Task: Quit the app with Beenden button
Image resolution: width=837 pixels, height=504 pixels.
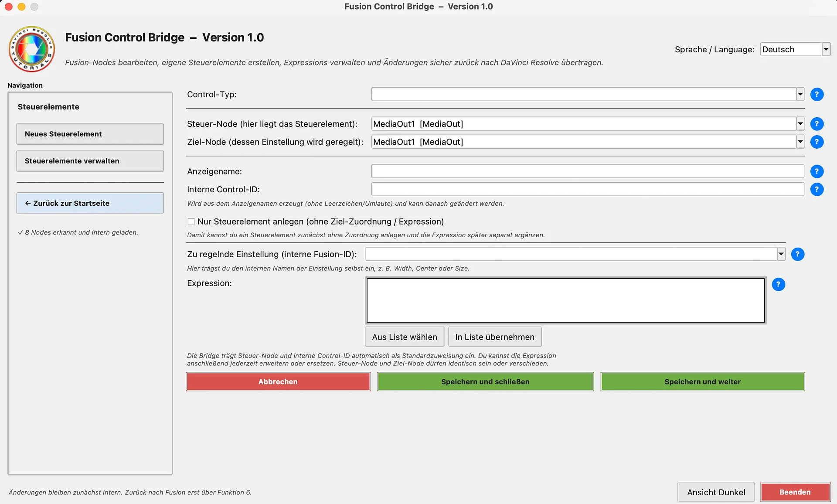Action: 795,492
